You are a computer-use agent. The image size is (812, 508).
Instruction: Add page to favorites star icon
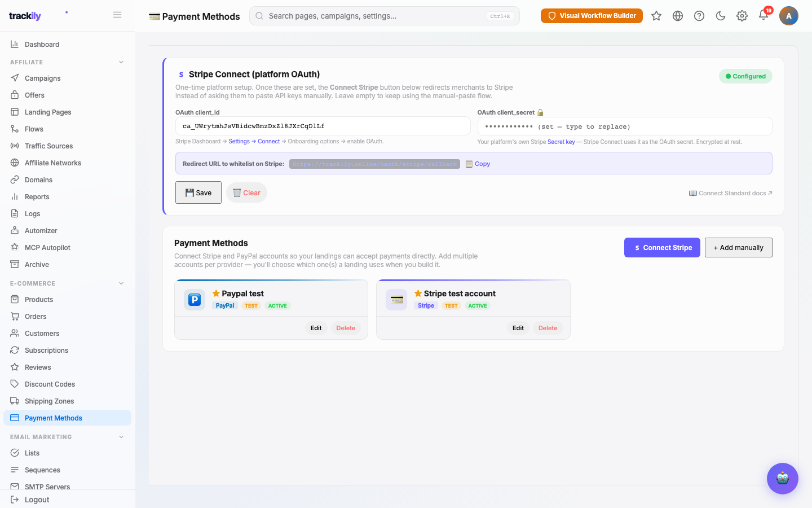[656, 16]
